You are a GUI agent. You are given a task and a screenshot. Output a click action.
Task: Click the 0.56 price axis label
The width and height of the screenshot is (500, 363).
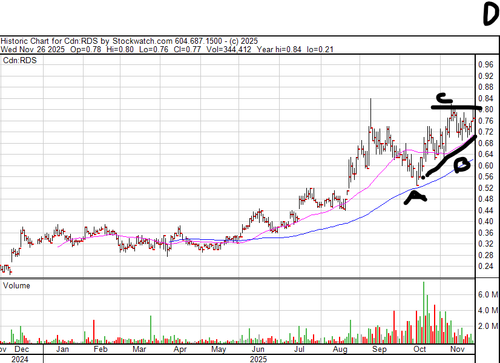tap(486, 177)
